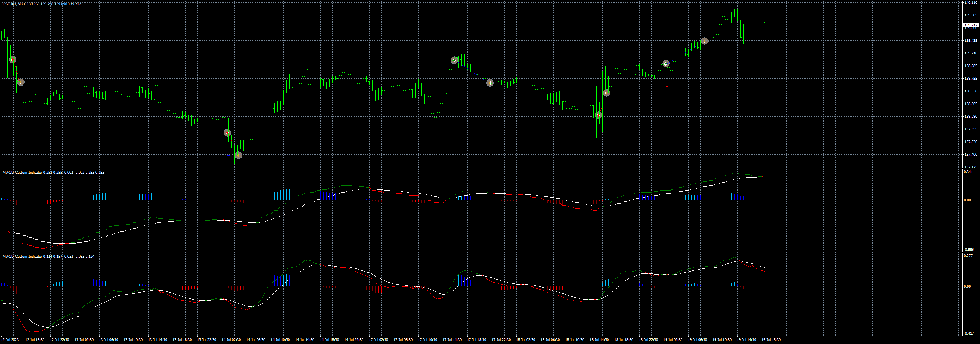Click the 14 Jul 10:30 time label
The height and width of the screenshot is (344, 980).
pos(280,340)
